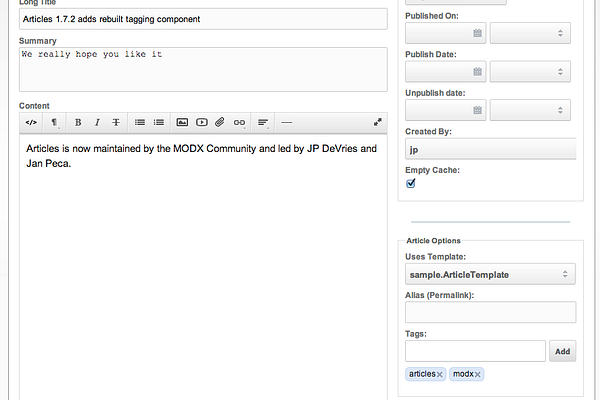Insert a hyperlink in content

(240, 122)
